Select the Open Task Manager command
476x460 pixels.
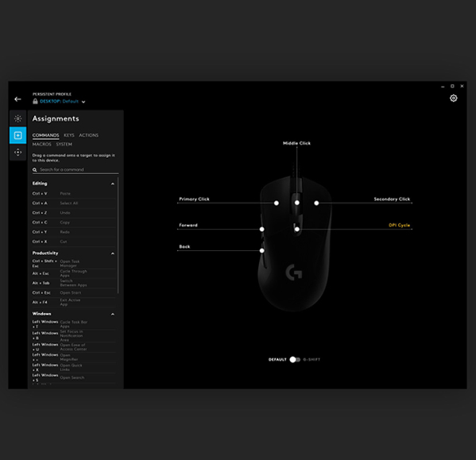click(74, 264)
